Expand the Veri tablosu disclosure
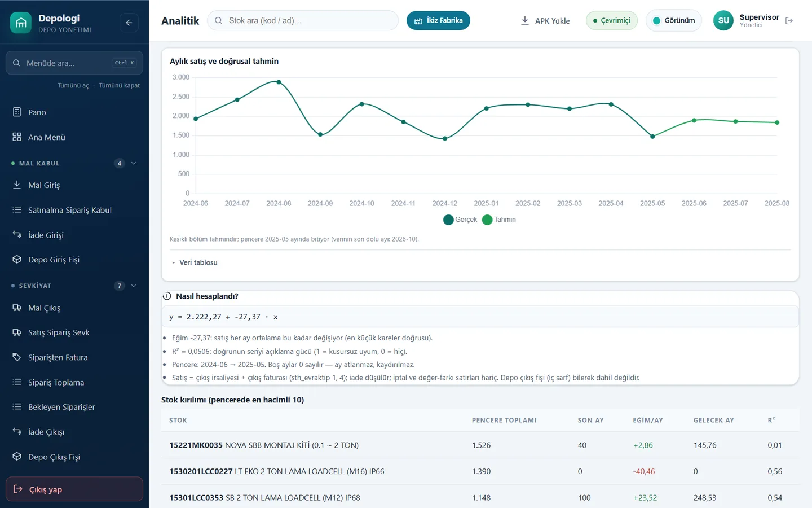This screenshot has height=508, width=812. (195, 262)
